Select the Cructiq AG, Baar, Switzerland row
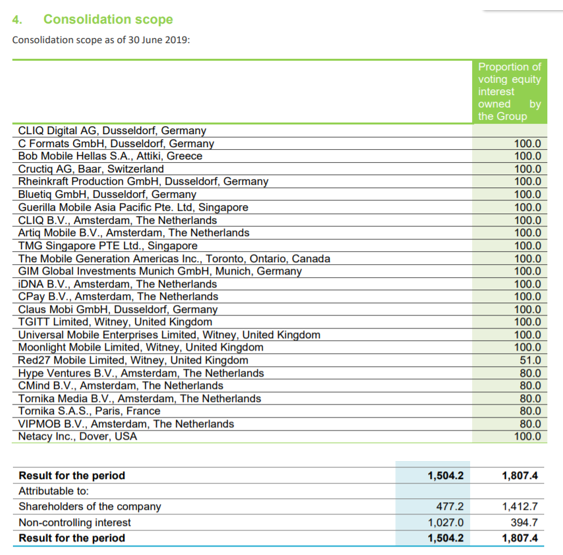 point(279,169)
